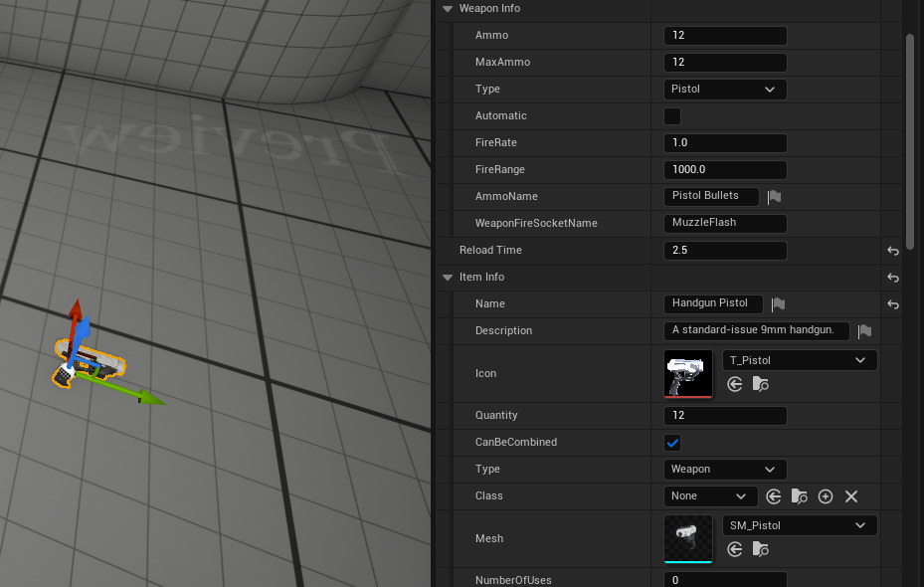Collapse the Item Info section
Viewport: 924px width, 587px height.
click(447, 278)
